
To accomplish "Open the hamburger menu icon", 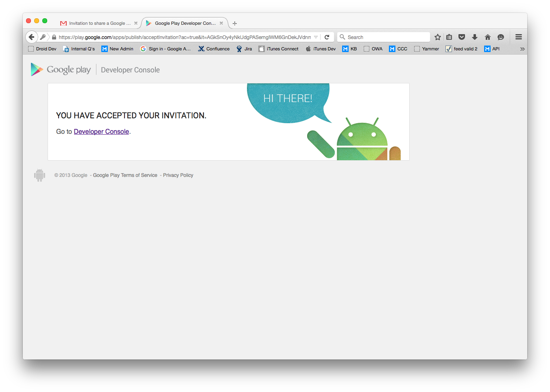I will coord(519,37).
